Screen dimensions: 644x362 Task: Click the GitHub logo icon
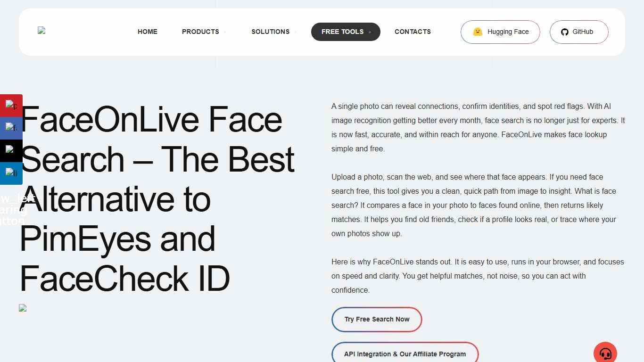(x=565, y=32)
